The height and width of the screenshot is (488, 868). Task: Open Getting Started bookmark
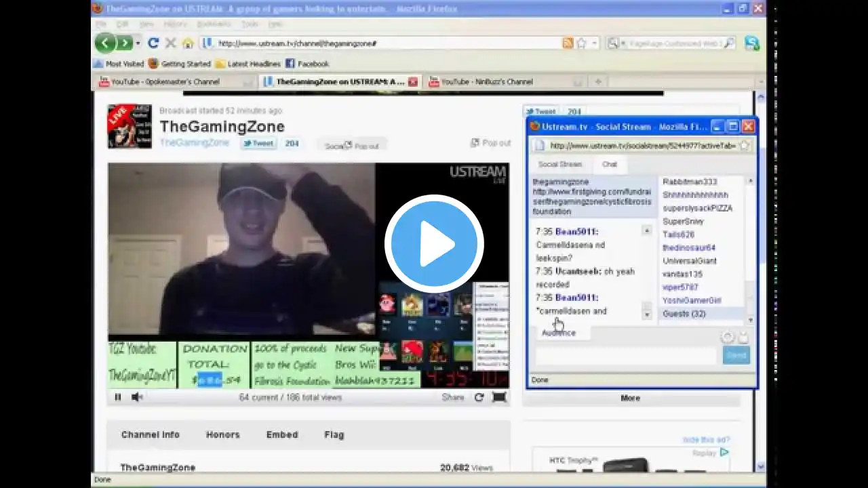(x=180, y=64)
